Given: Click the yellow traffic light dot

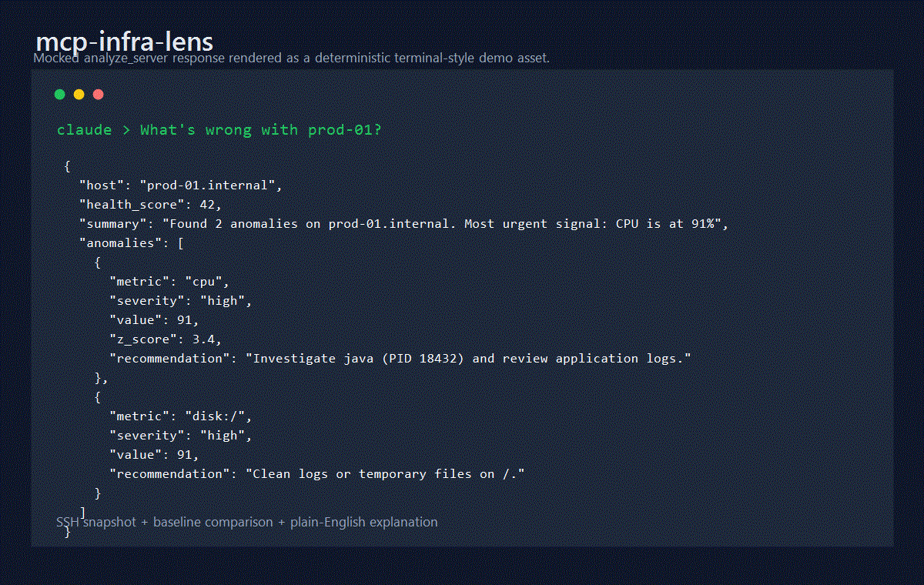Looking at the screenshot, I should (79, 94).
